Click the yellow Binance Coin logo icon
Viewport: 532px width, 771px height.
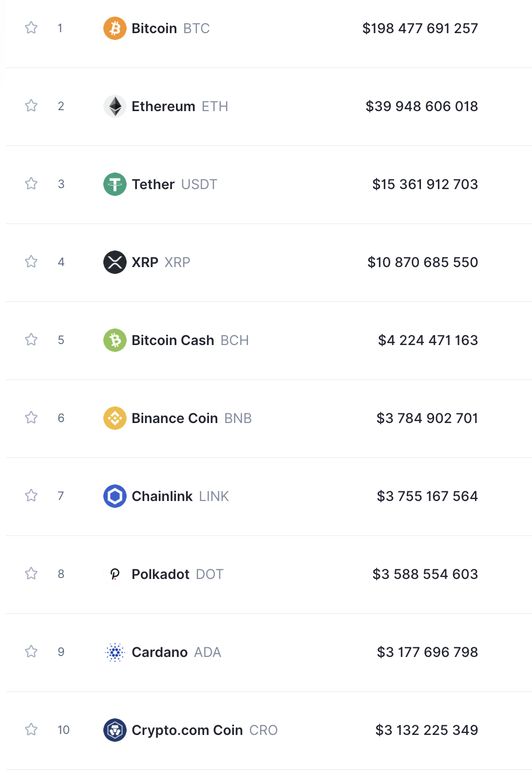(115, 418)
